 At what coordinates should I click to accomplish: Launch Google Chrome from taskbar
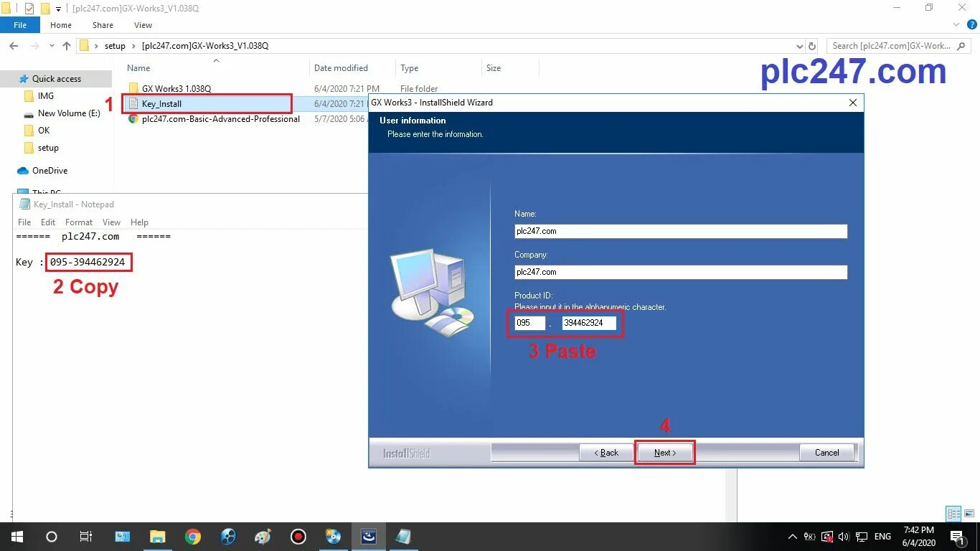tap(192, 537)
